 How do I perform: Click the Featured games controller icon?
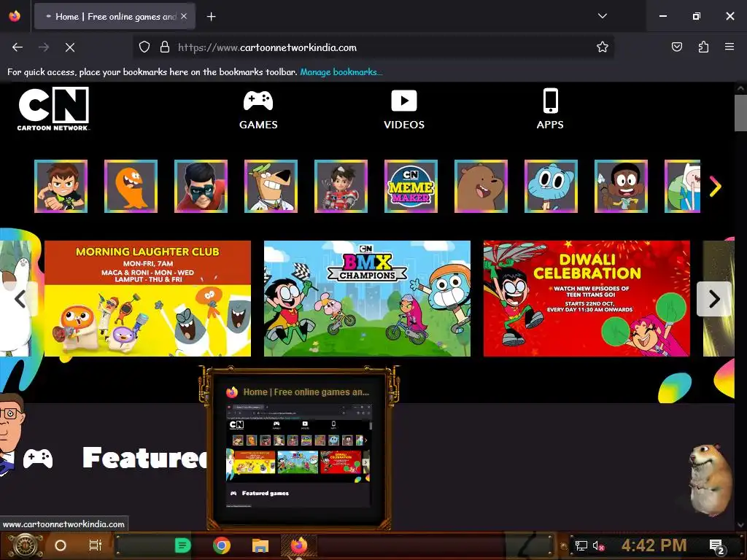click(38, 458)
